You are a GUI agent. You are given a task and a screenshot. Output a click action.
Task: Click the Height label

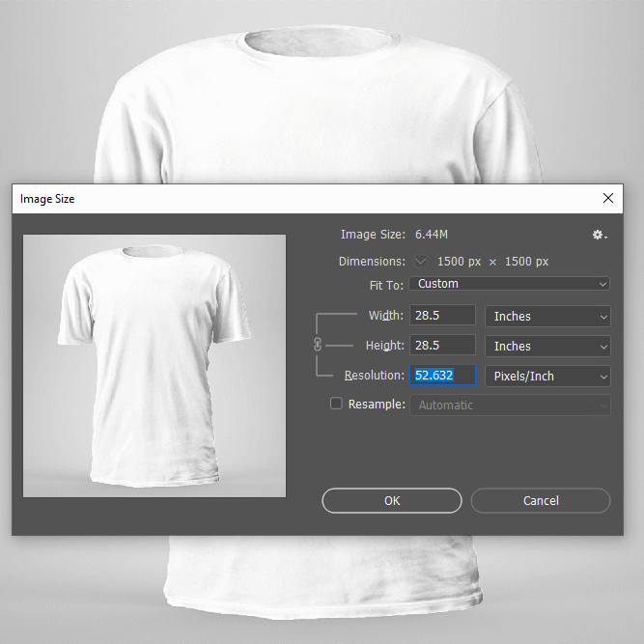pyautogui.click(x=384, y=346)
